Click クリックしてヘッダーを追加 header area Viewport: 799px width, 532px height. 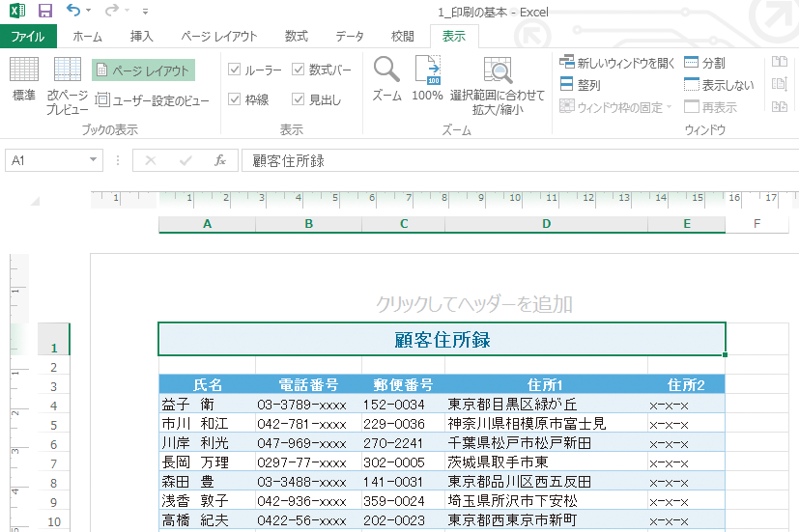[474, 304]
